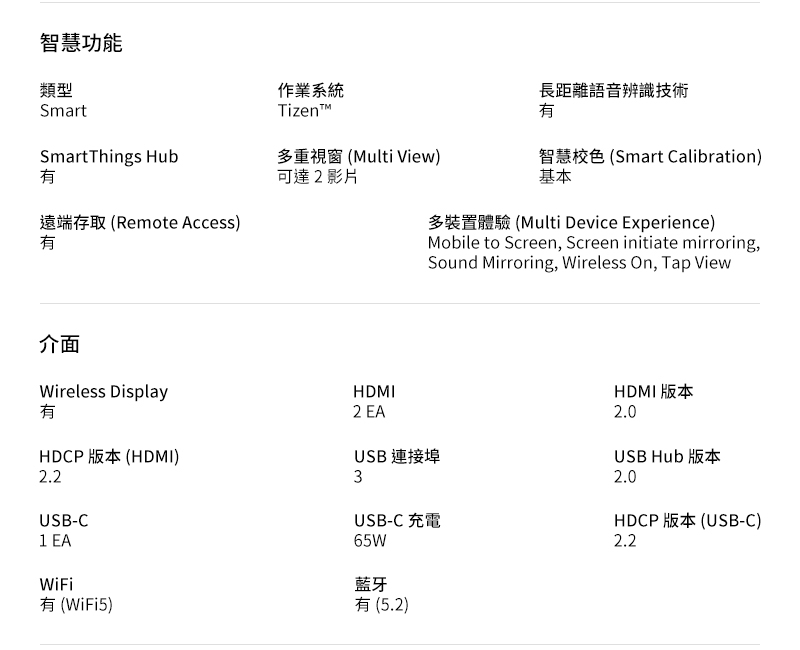Select the 作業系統 Tizen value text

[304, 111]
